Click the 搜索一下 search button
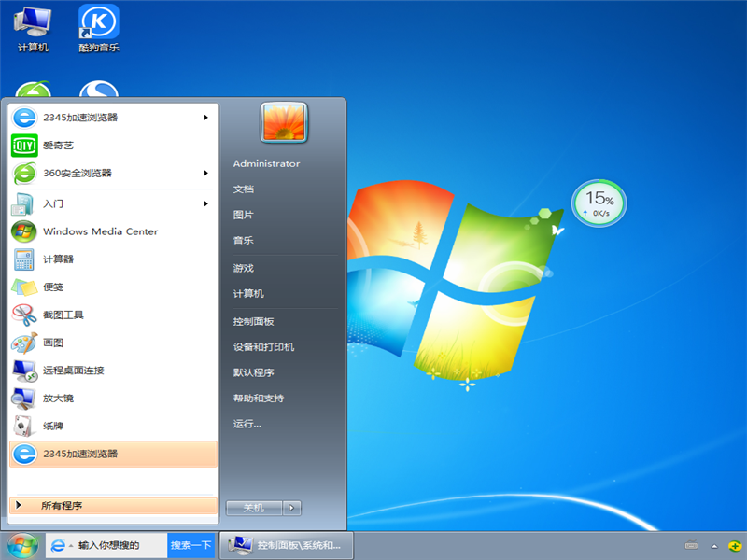 click(190, 545)
